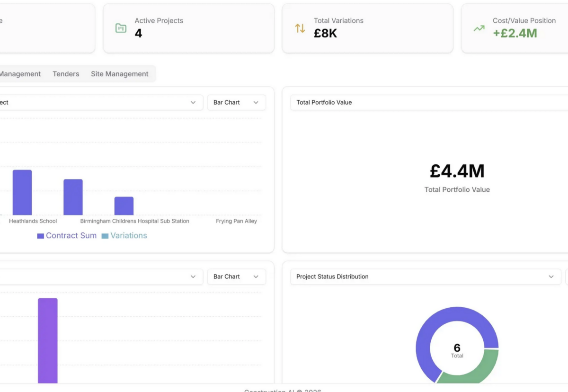Image resolution: width=568 pixels, height=392 pixels.
Task: Click the Total Variations up-down arrows icon
Action: [300, 28]
